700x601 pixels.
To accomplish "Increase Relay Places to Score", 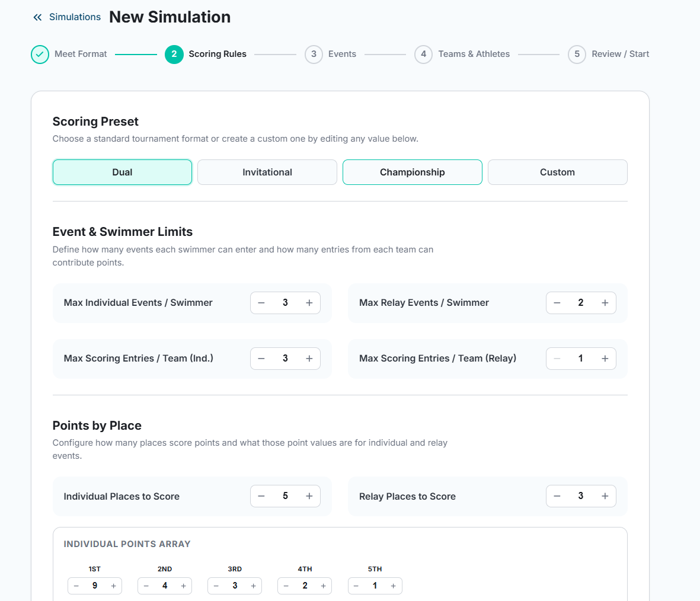I will tap(605, 495).
